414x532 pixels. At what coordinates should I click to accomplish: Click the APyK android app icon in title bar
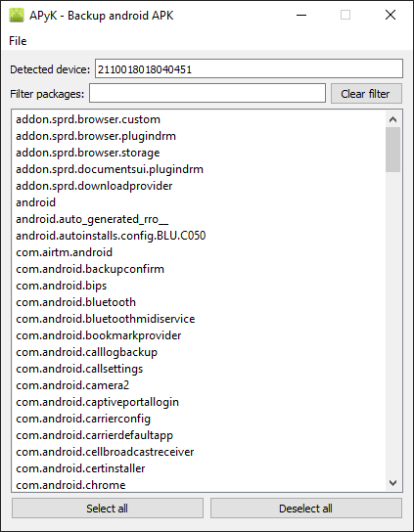17,16
